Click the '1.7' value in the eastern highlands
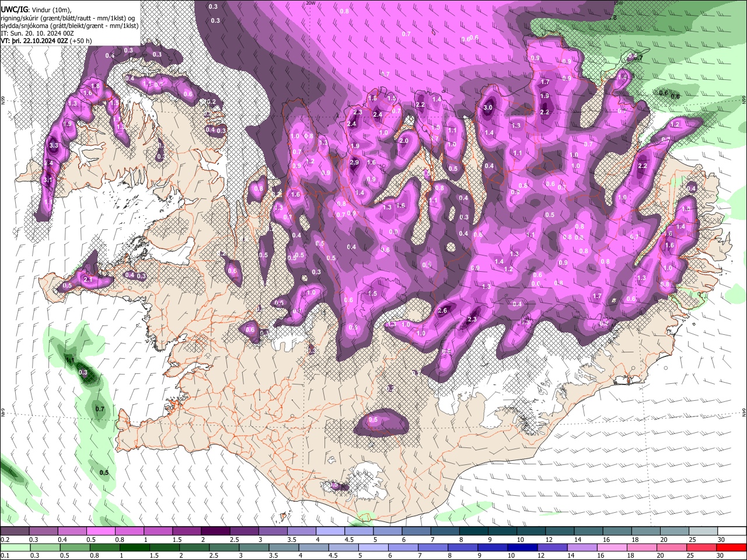This screenshot has height=560, width=747. tap(597, 296)
